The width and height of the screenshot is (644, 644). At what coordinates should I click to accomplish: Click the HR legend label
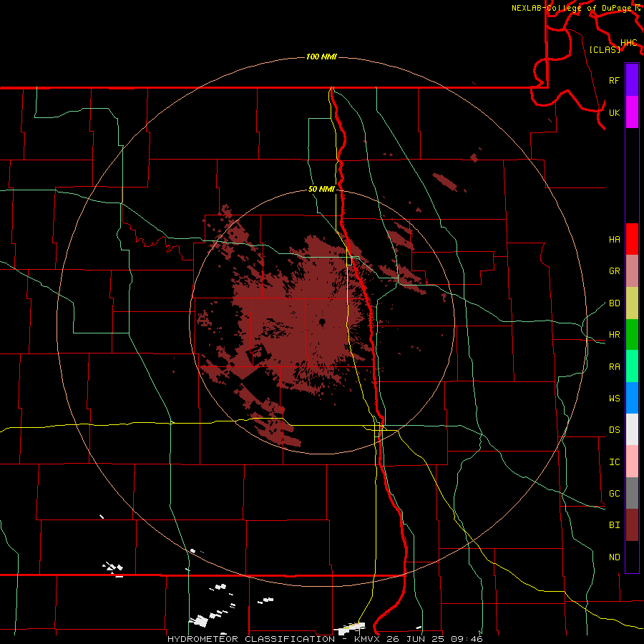tap(615, 335)
